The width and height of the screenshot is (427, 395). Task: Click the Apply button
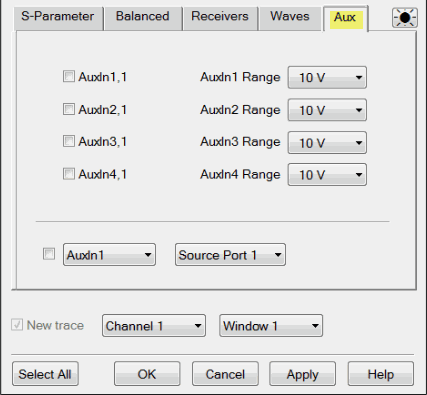[x=303, y=374]
